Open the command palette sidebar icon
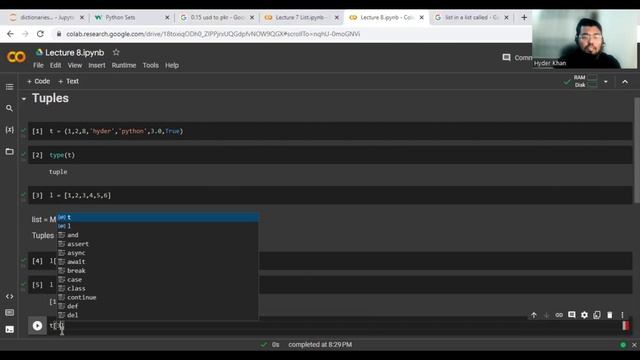Screen dimensions: 640x360 (x=9, y=313)
